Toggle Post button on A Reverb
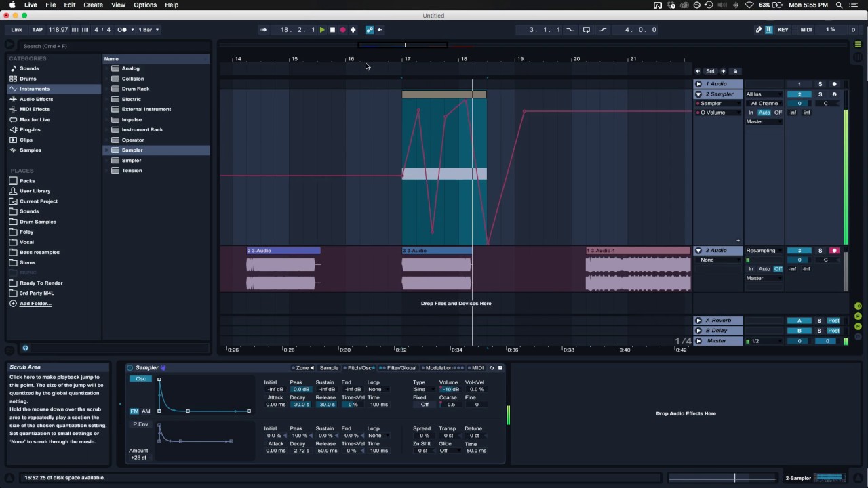 point(833,321)
